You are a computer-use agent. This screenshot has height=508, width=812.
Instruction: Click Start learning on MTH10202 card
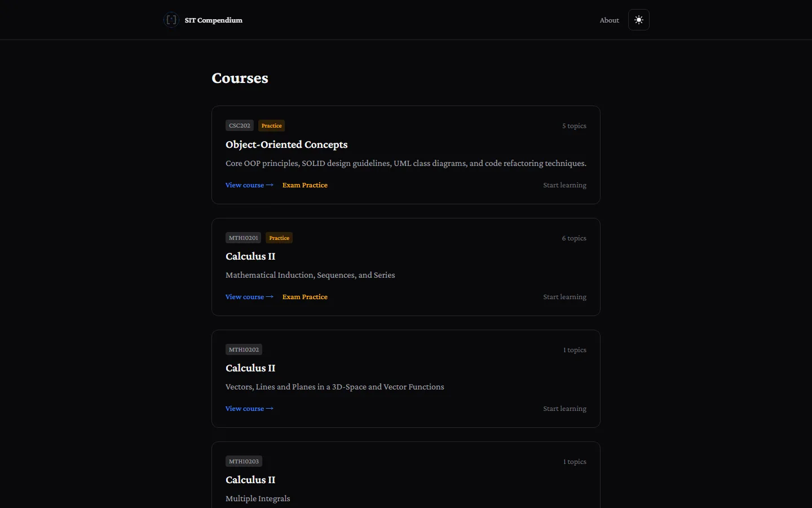(x=564, y=409)
